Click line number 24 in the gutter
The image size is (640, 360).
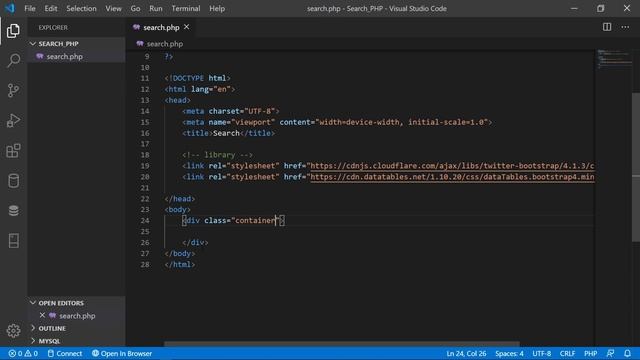pyautogui.click(x=145, y=220)
